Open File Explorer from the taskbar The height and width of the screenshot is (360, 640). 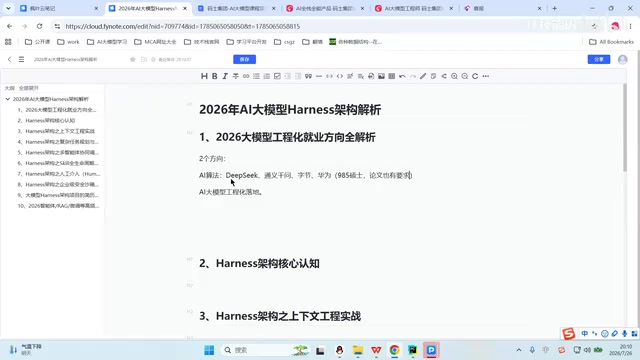pos(358,350)
